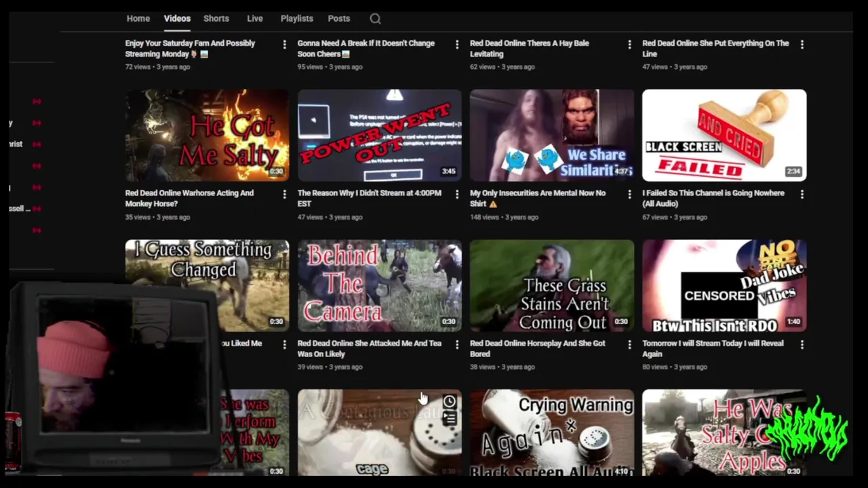Open the Shorts tab
The width and height of the screenshot is (868, 488).
click(x=216, y=18)
